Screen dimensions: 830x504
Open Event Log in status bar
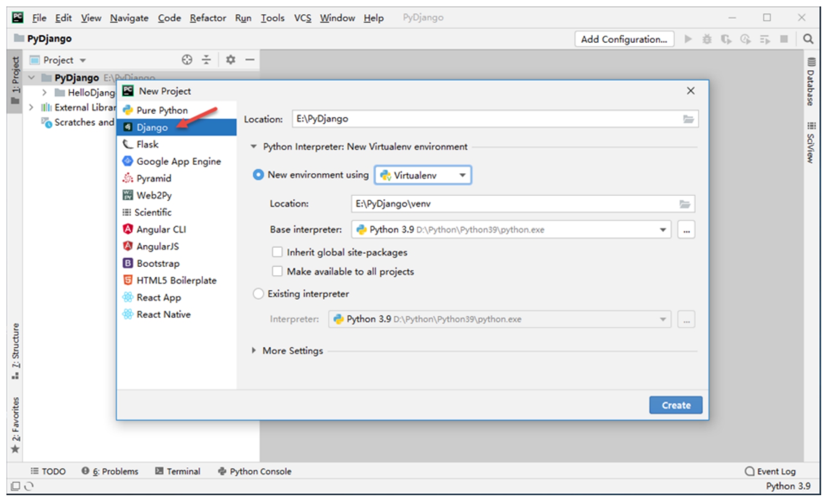(x=770, y=472)
